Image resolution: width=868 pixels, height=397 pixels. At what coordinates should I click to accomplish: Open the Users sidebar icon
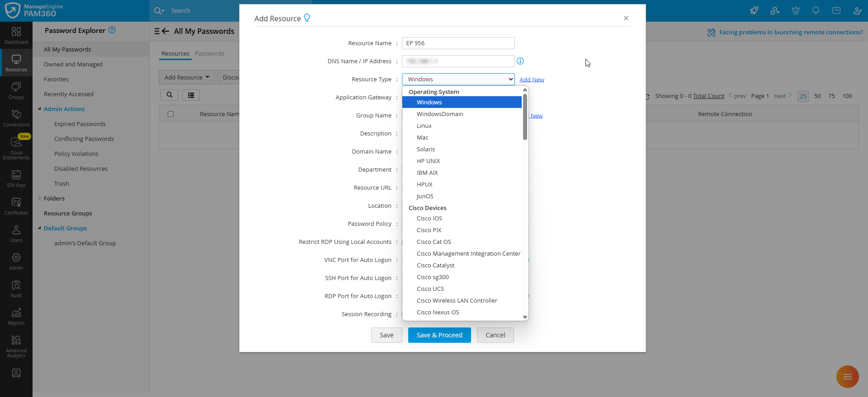click(16, 234)
